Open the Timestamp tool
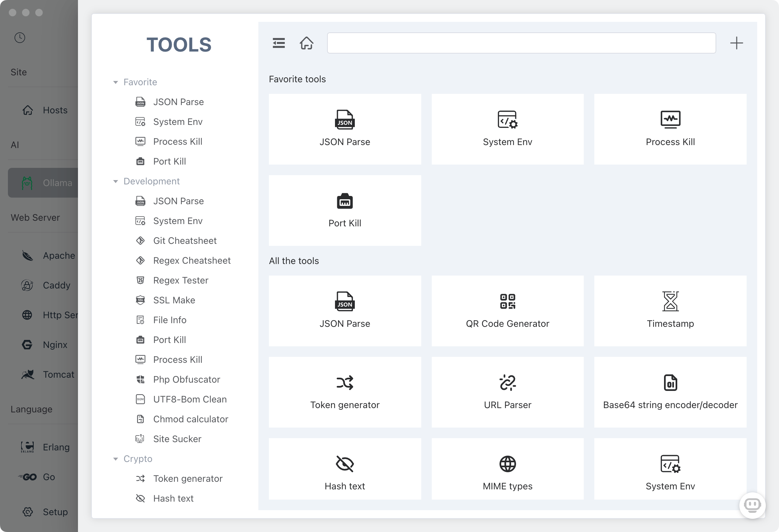This screenshot has height=532, width=779. [x=670, y=311]
